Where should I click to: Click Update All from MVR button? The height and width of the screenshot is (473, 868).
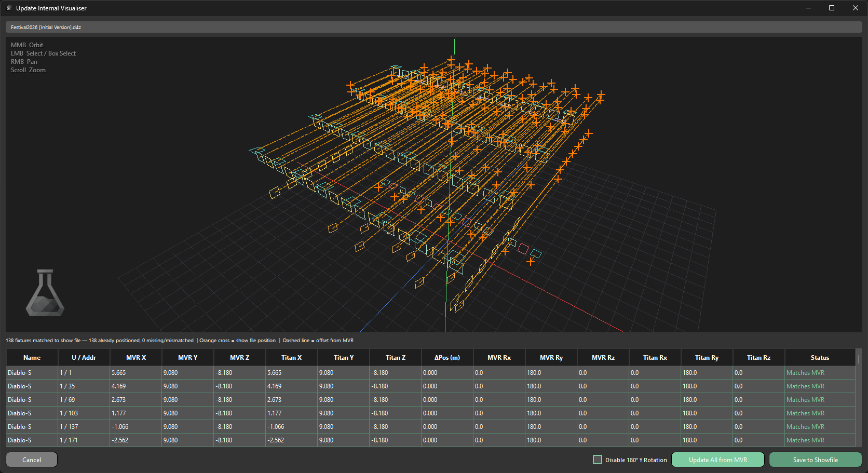[x=718, y=460]
